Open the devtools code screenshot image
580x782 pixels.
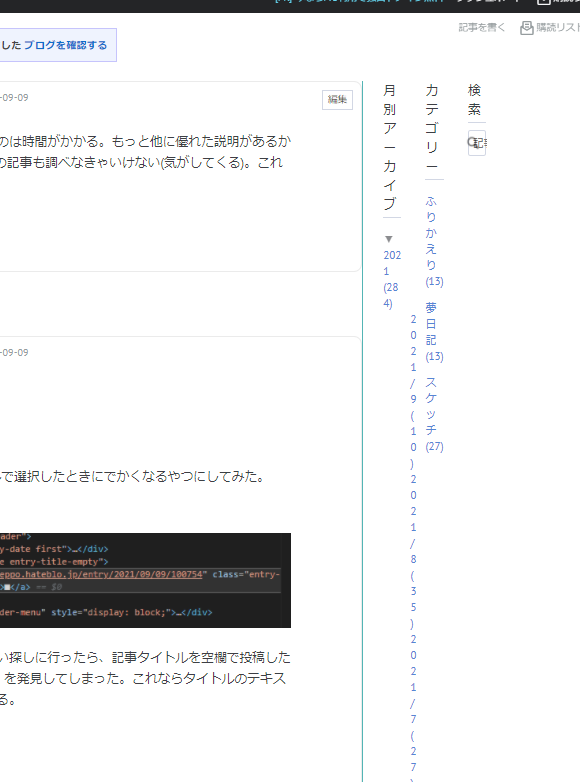145,581
